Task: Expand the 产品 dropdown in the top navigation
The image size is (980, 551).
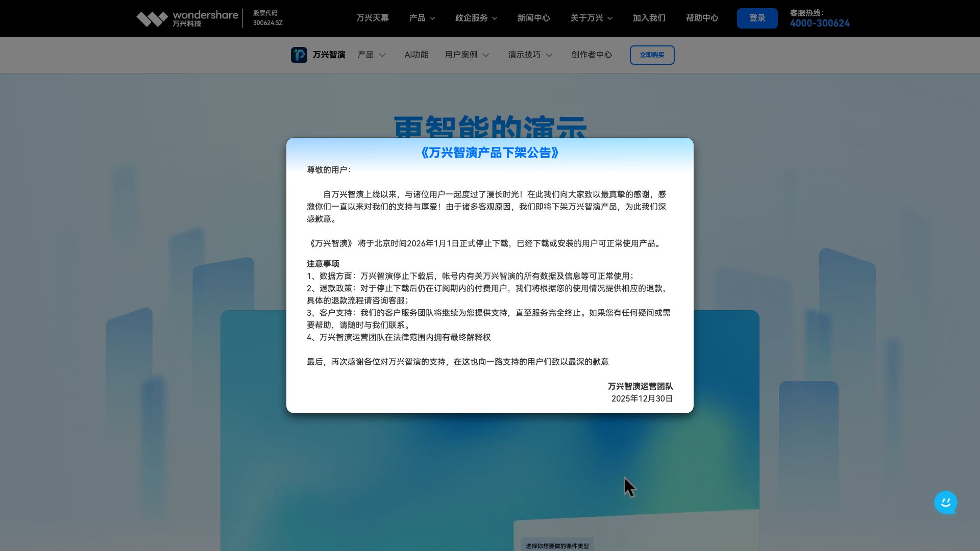Action: pos(422,18)
